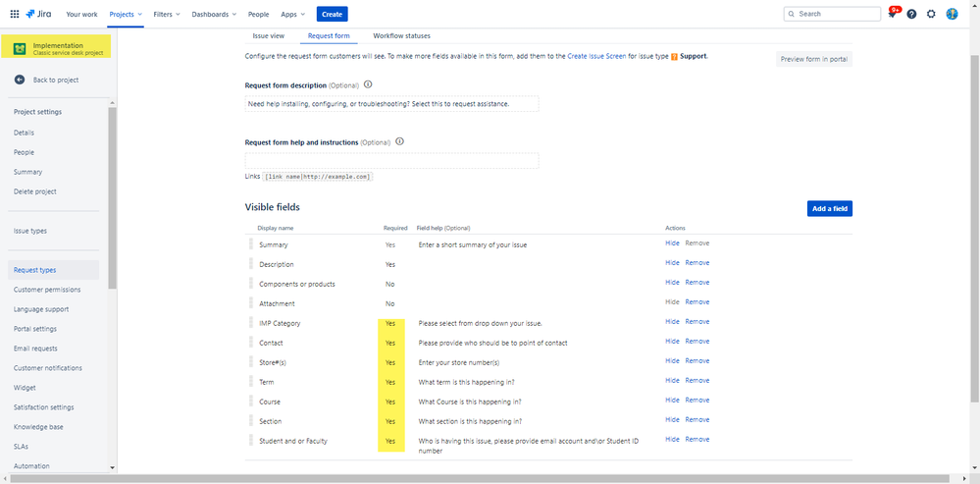This screenshot has height=484, width=980.
Task: Open Automation in the sidebar
Action: [x=31, y=466]
